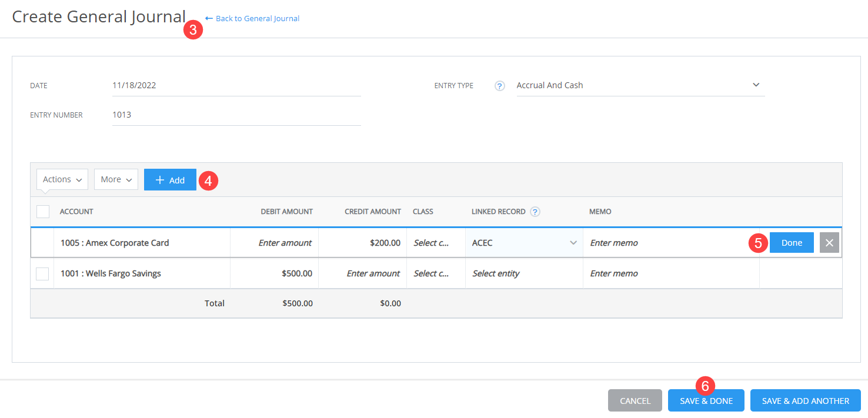Click the X to remove Amex row
The image size is (868, 418).
point(829,243)
